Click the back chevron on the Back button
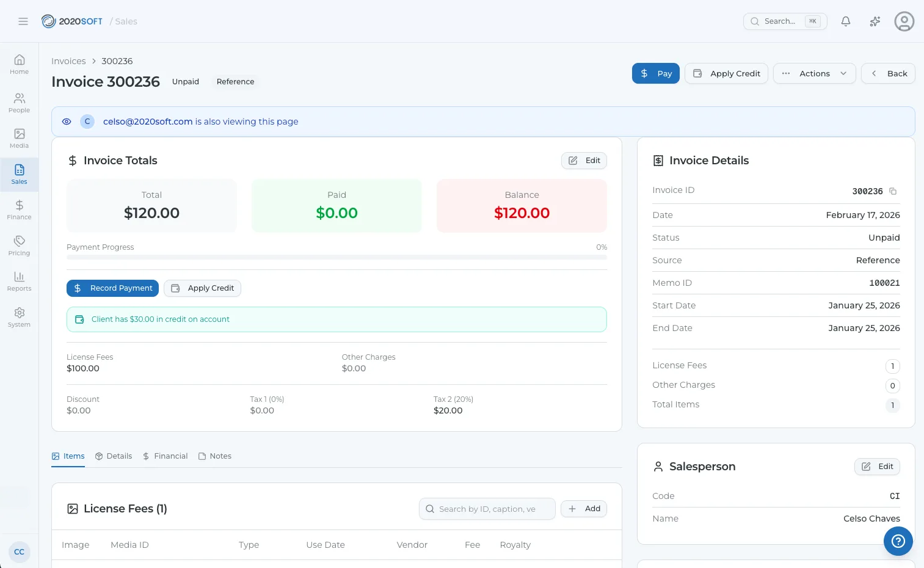The height and width of the screenshot is (568, 924). [874, 73]
